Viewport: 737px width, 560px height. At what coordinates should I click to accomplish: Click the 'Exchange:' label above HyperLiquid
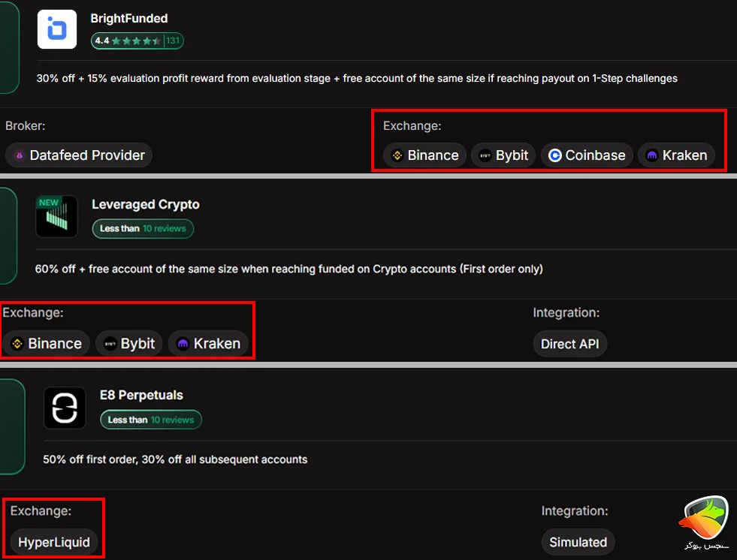pos(41,510)
